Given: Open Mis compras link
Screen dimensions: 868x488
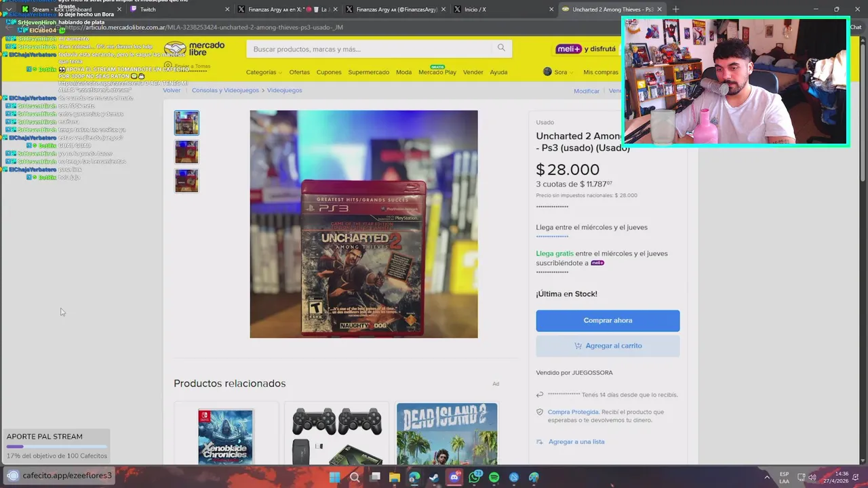Looking at the screenshot, I should pos(600,72).
